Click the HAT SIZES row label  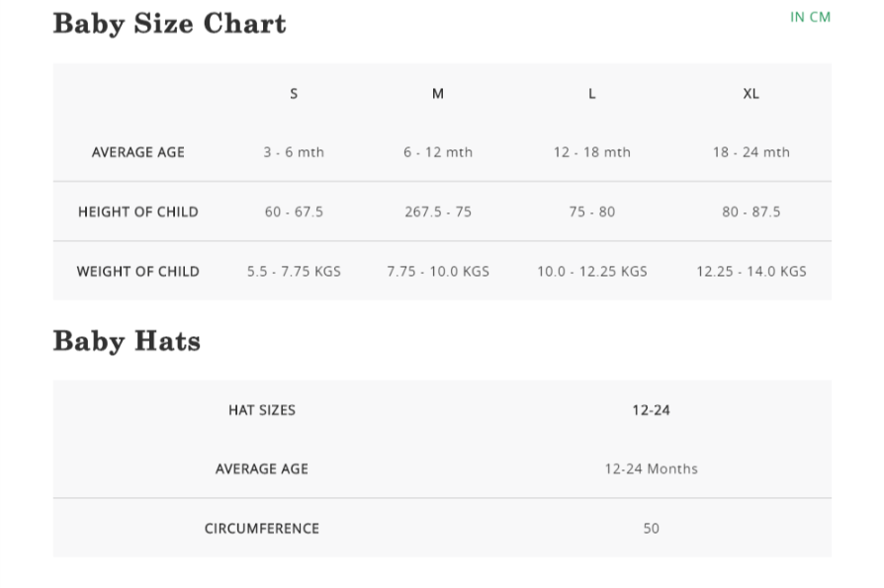click(262, 410)
